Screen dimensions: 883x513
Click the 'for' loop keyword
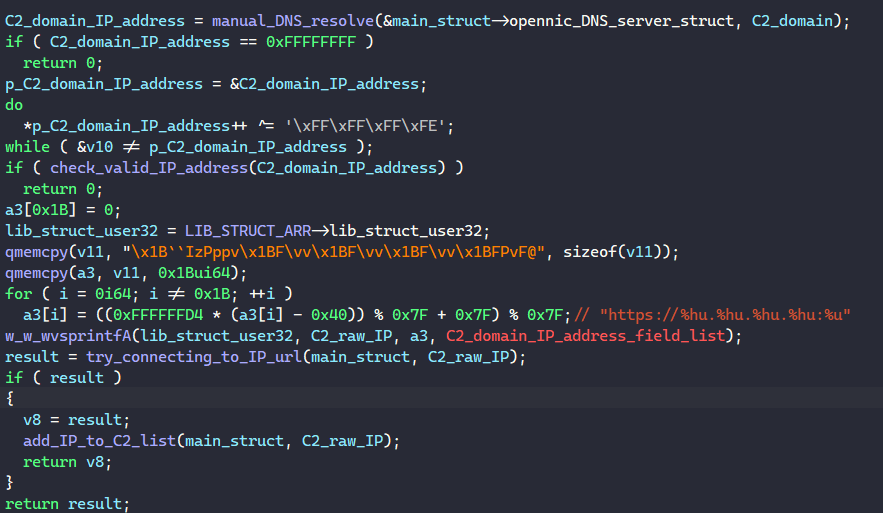[x=19, y=294]
